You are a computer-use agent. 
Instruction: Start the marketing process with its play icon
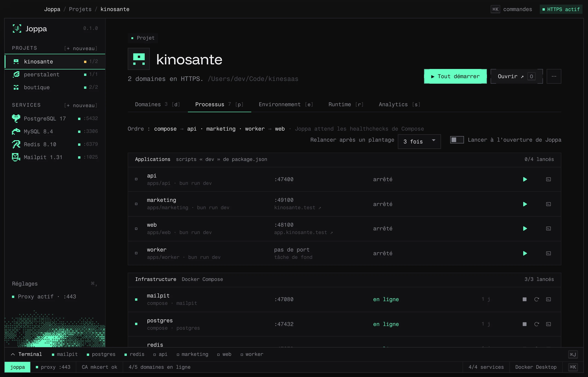[525, 204]
